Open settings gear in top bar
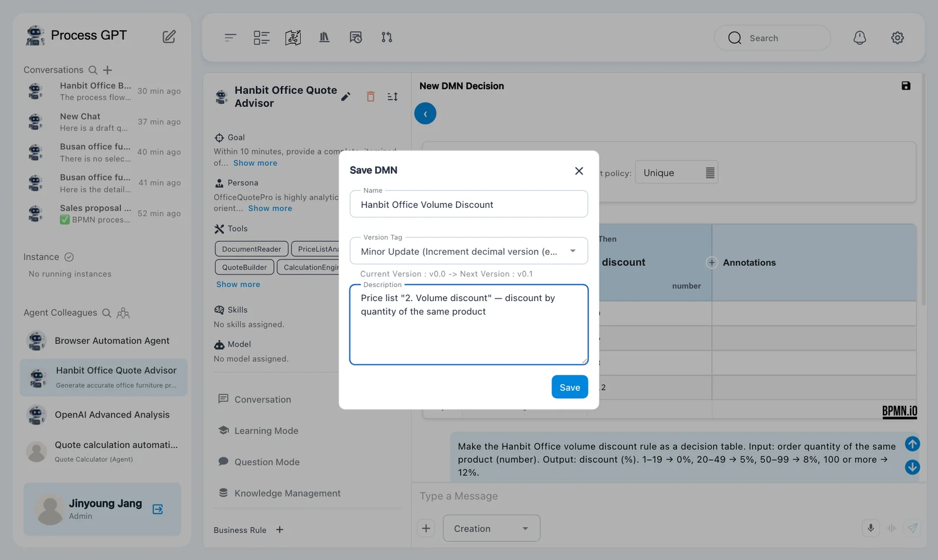 tap(898, 38)
